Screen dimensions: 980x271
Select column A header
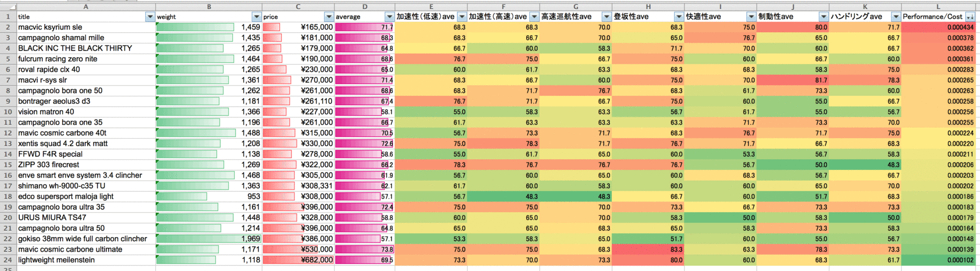coord(86,7)
